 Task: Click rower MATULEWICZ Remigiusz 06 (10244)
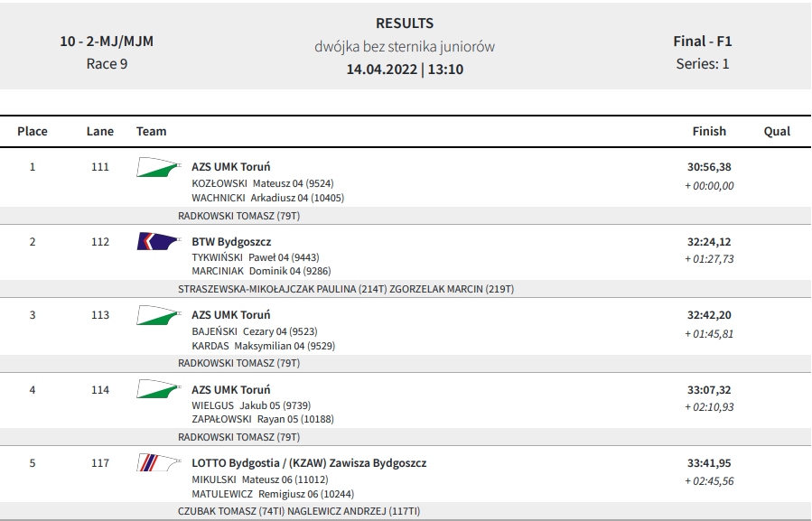(x=273, y=494)
